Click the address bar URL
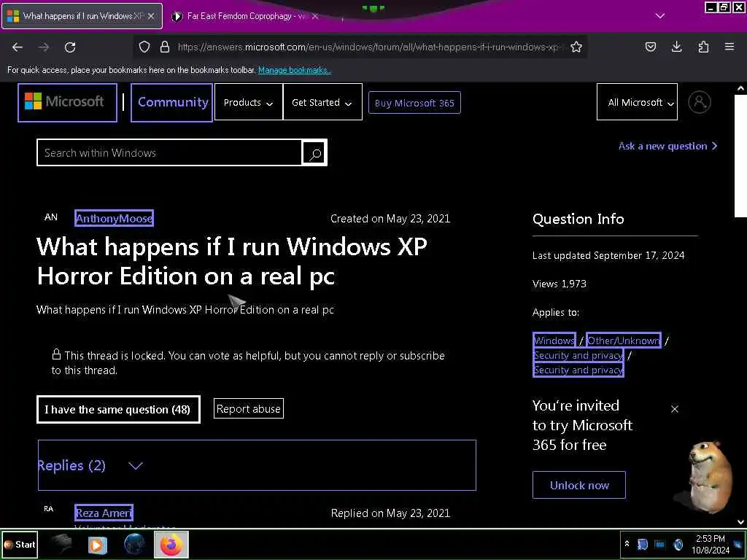This screenshot has width=747, height=560. 371,47
